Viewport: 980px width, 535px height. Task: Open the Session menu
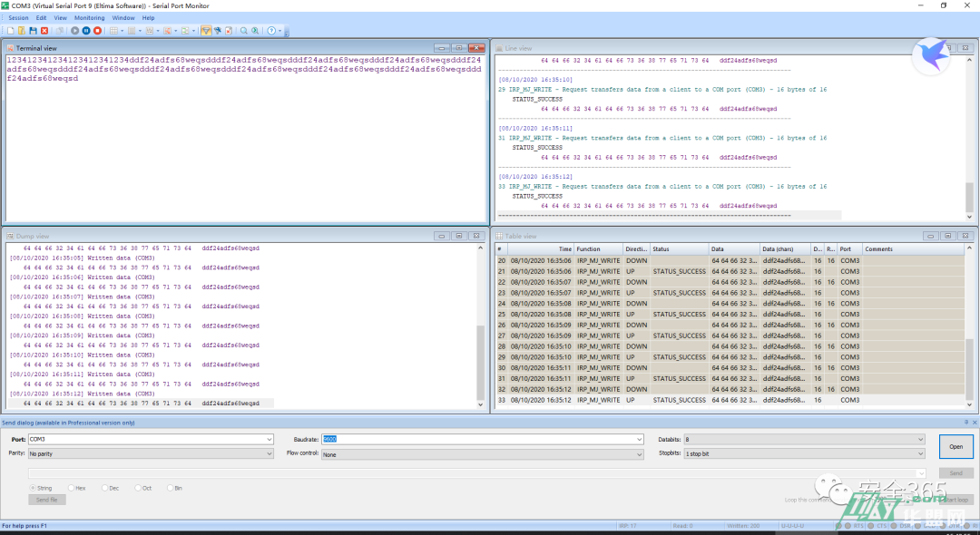18,17
